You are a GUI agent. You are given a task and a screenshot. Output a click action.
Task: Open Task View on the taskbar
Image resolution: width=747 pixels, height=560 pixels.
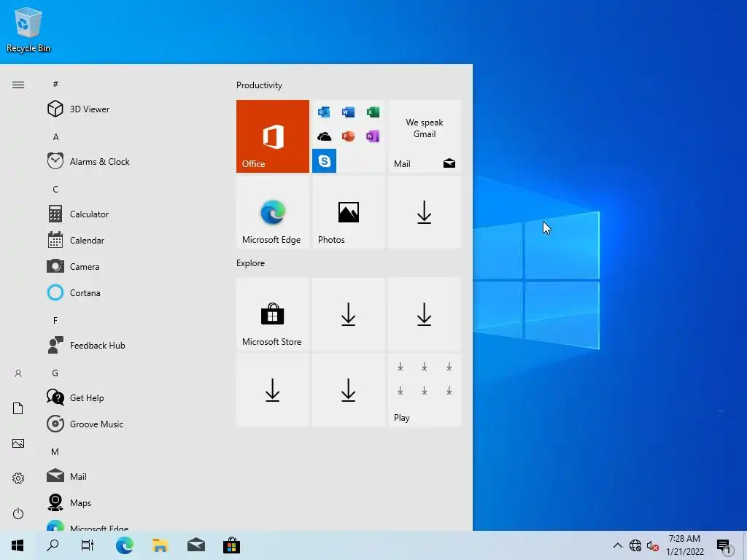tap(88, 545)
